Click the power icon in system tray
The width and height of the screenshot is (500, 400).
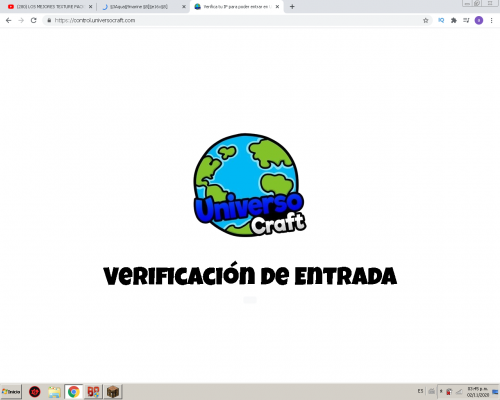[x=441, y=391]
